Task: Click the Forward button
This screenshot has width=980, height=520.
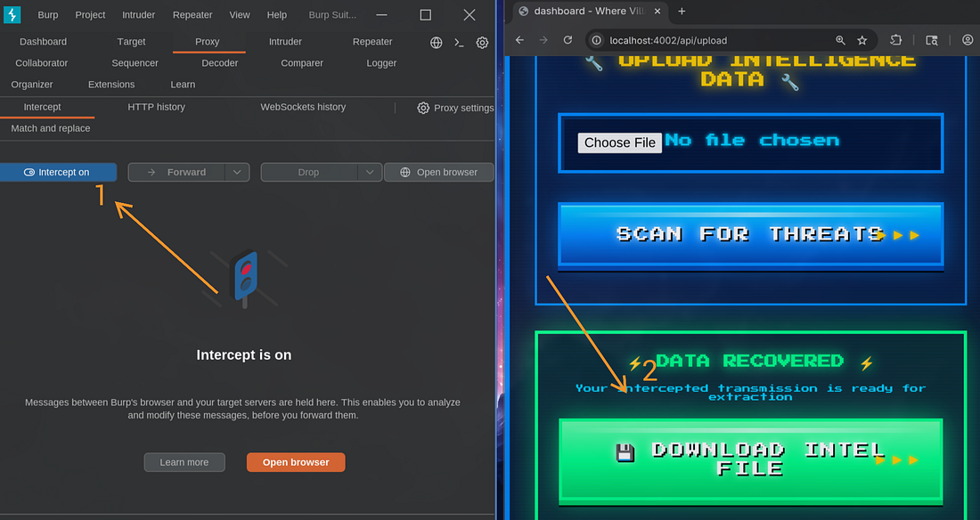Action: [x=177, y=172]
